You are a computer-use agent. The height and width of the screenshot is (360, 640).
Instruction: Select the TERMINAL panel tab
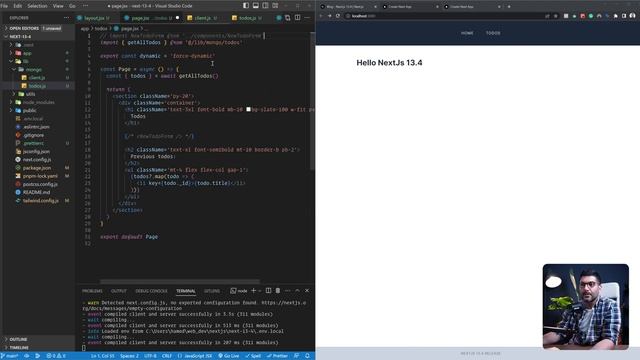[x=186, y=291]
